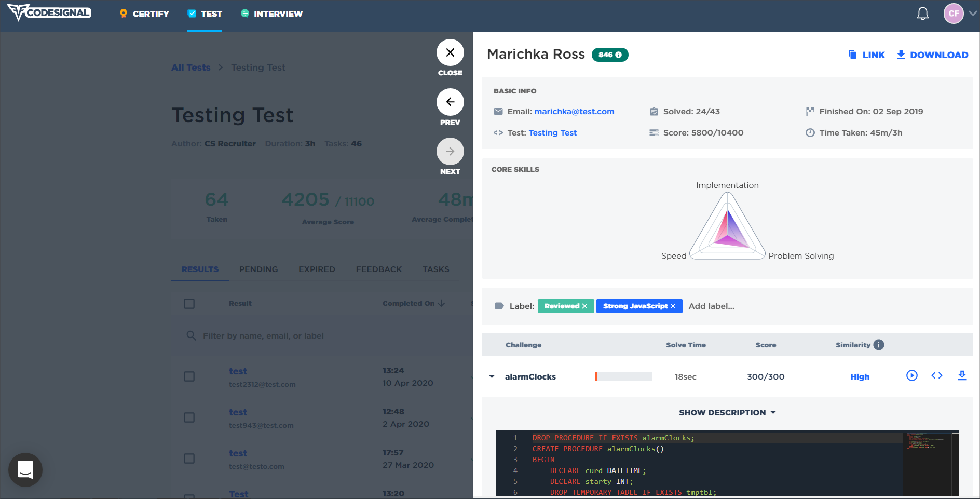Select the test943@test.com result checkbox
Screen dimensions: 980x499
[x=189, y=417]
